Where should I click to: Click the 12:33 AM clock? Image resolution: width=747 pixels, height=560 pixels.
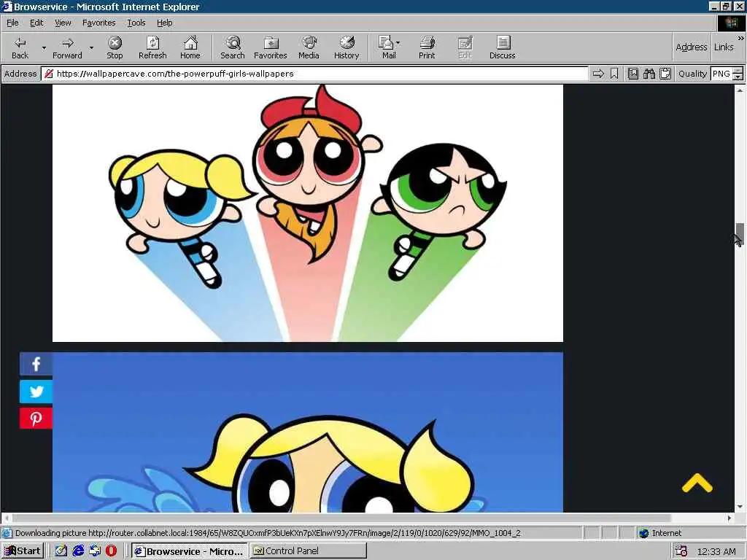(716, 551)
